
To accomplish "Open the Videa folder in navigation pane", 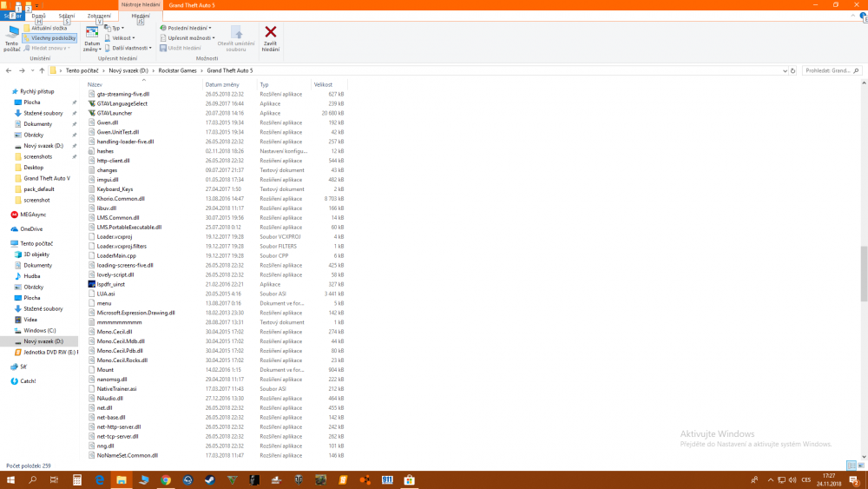I will point(30,320).
